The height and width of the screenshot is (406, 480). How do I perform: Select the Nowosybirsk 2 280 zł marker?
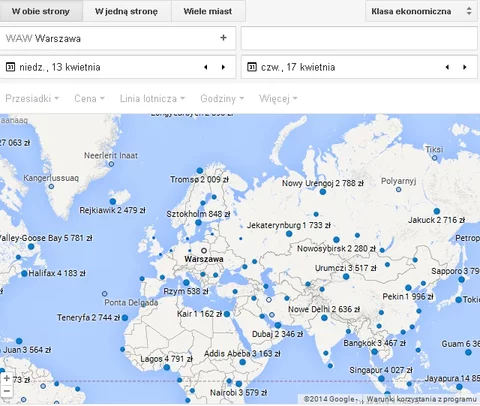point(336,240)
